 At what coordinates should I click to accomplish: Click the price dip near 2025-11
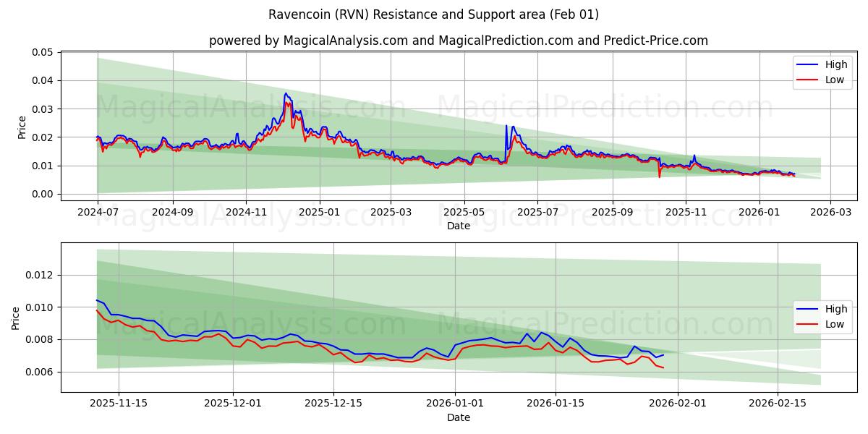pyautogui.click(x=659, y=176)
